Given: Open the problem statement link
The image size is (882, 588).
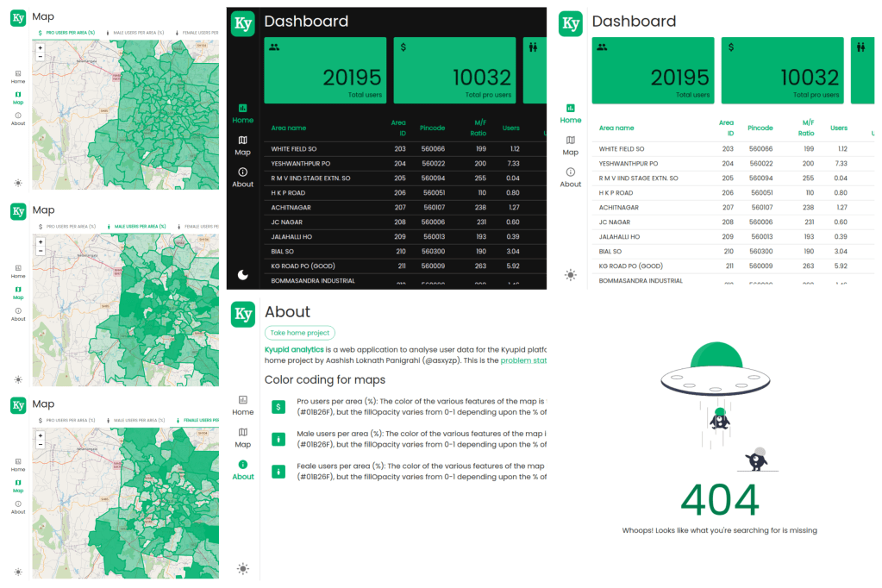Looking at the screenshot, I should 522,360.
